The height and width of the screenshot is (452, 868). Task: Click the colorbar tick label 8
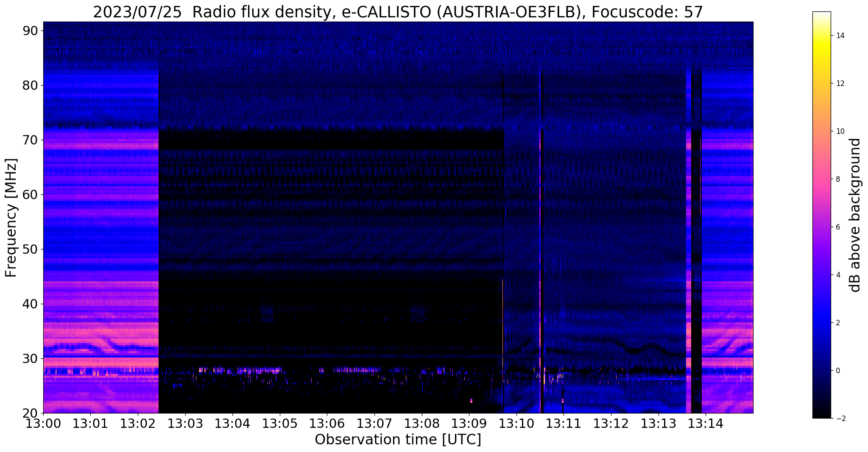point(837,179)
